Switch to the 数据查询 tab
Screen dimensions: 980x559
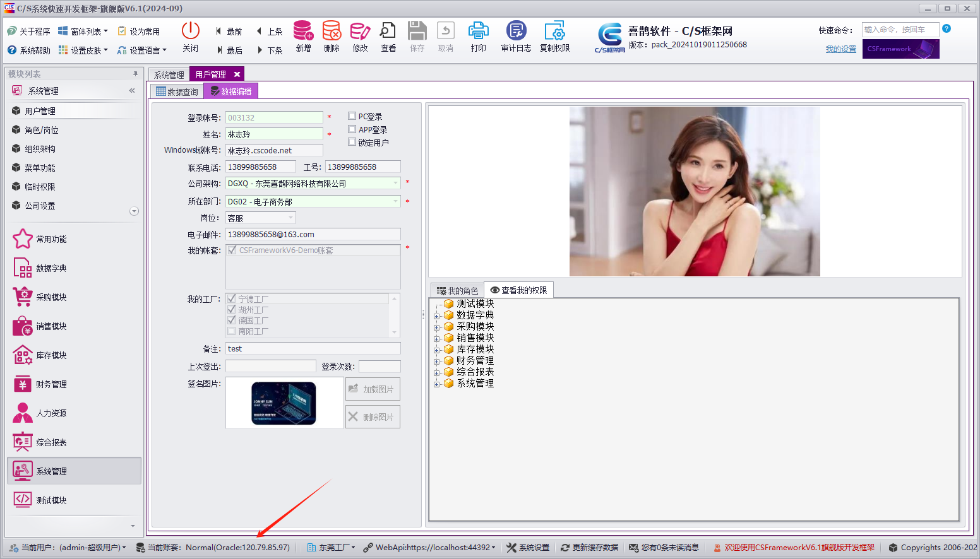[177, 91]
